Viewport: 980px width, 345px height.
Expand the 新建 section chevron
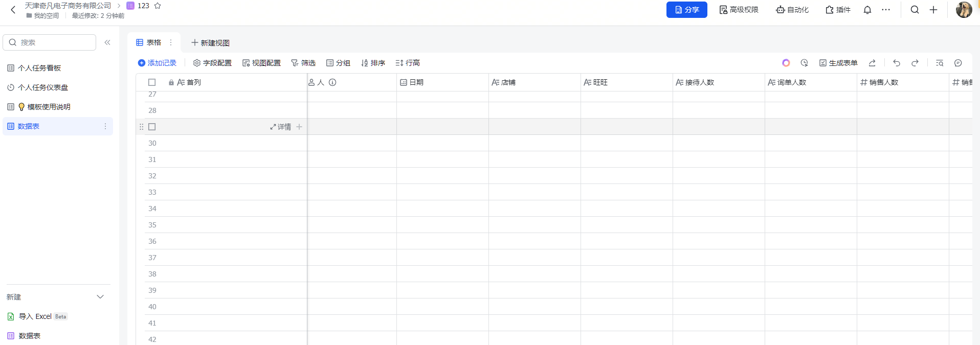(x=100, y=297)
